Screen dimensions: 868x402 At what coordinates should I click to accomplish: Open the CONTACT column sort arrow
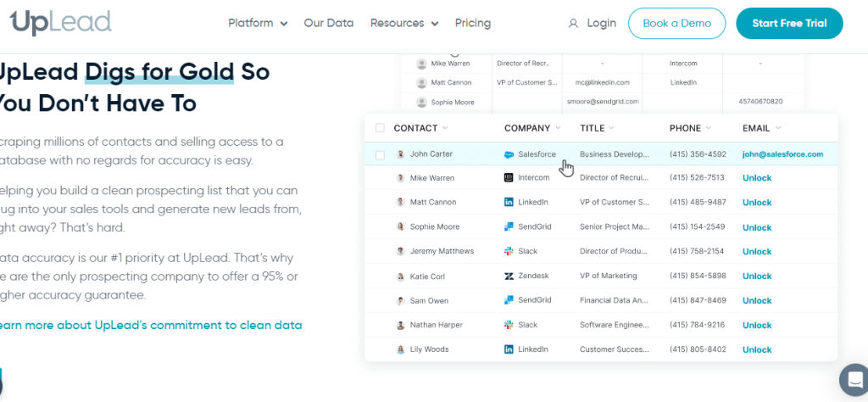coord(445,128)
